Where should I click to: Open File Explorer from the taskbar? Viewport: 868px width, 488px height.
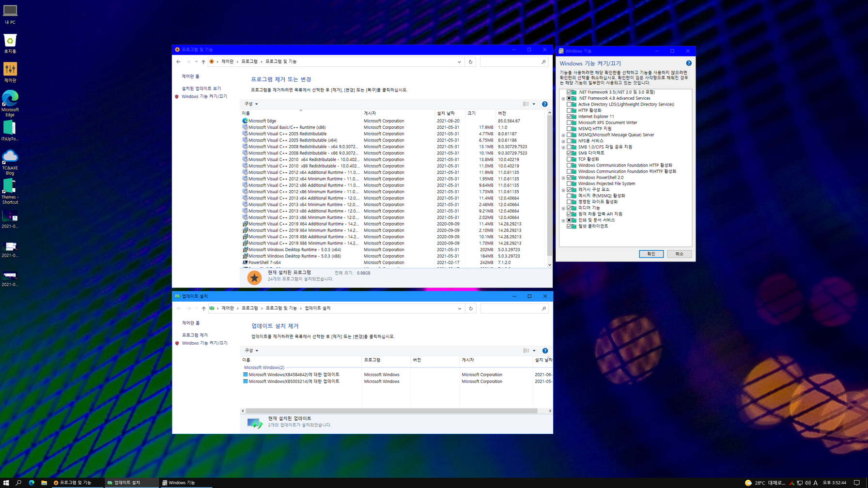44,483
